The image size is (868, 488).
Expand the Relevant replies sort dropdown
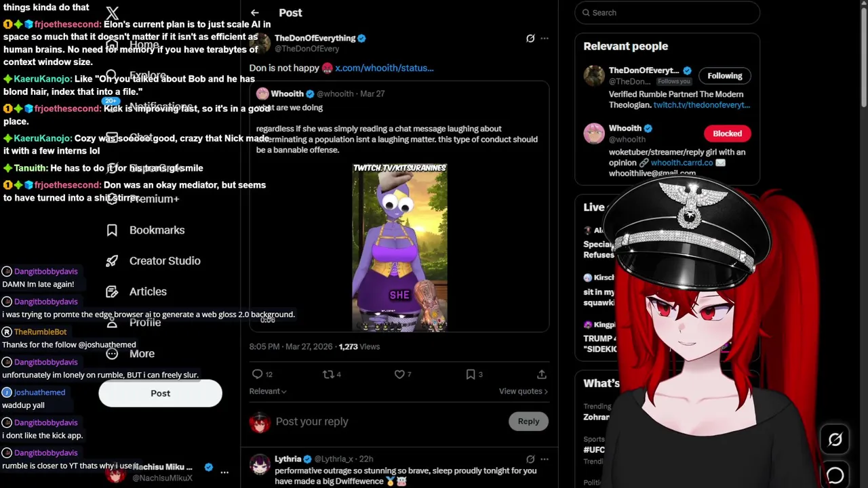coord(268,391)
